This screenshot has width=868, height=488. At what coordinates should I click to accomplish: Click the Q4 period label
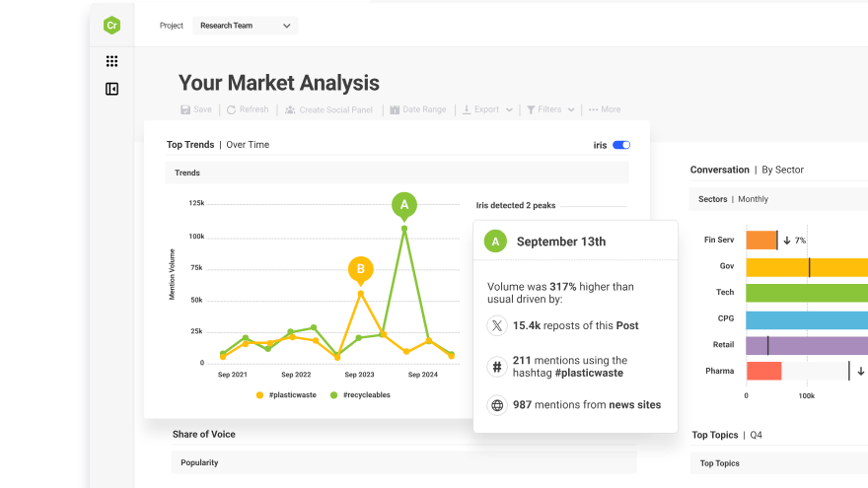point(756,435)
